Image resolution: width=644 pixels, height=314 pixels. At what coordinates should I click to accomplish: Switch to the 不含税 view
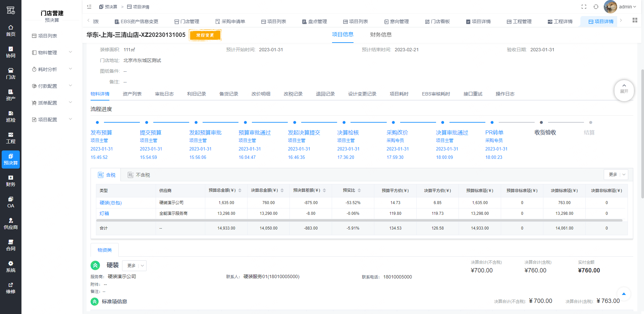pyautogui.click(x=139, y=175)
